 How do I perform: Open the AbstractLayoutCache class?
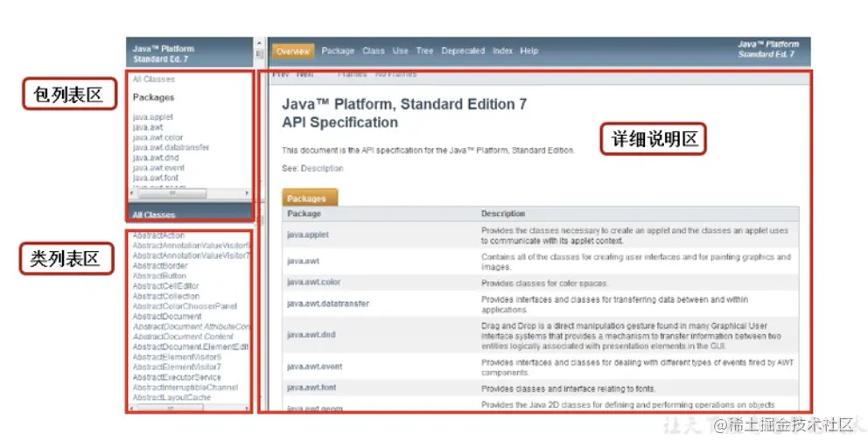171,397
